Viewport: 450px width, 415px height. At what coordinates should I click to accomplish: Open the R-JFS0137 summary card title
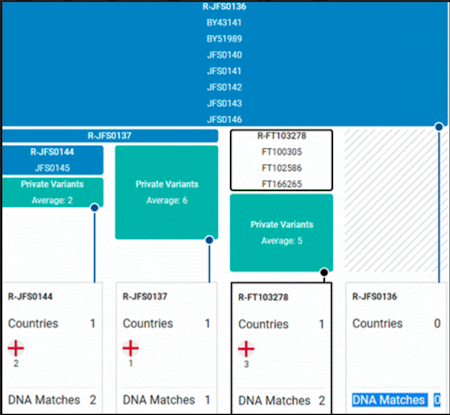145,296
